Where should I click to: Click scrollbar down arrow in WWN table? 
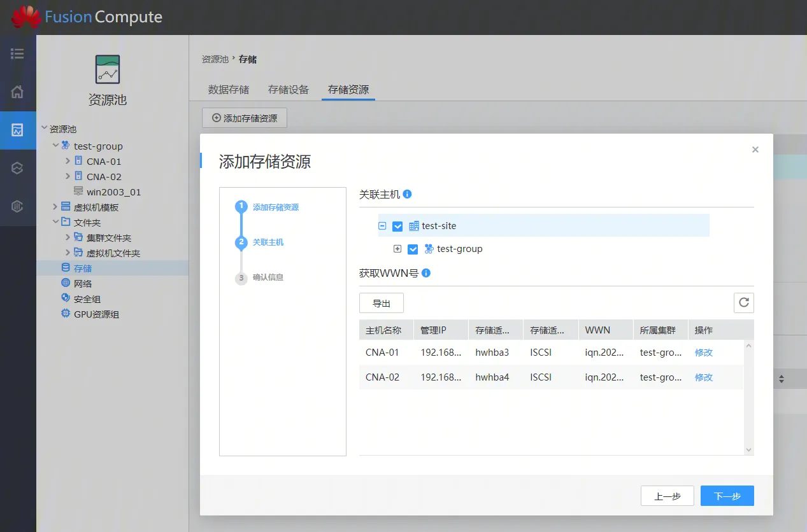click(748, 450)
